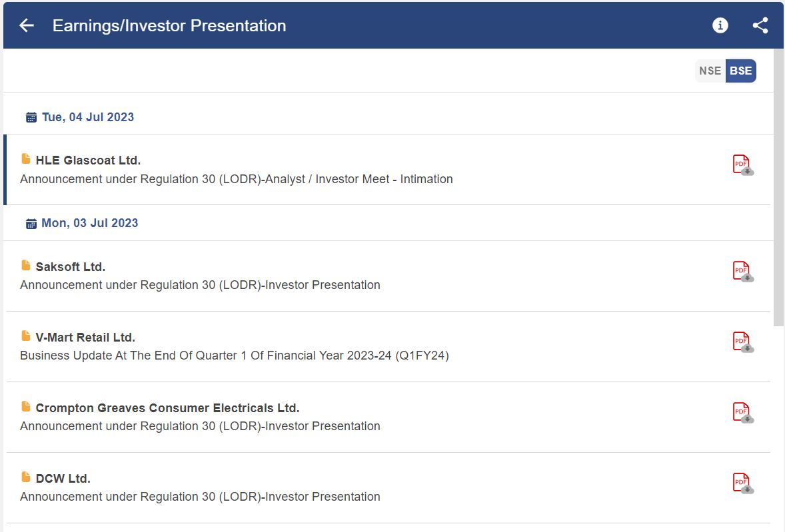Image resolution: width=785 pixels, height=532 pixels.
Task: Download the Saksoft Ltd. PDF
Action: [x=743, y=272]
